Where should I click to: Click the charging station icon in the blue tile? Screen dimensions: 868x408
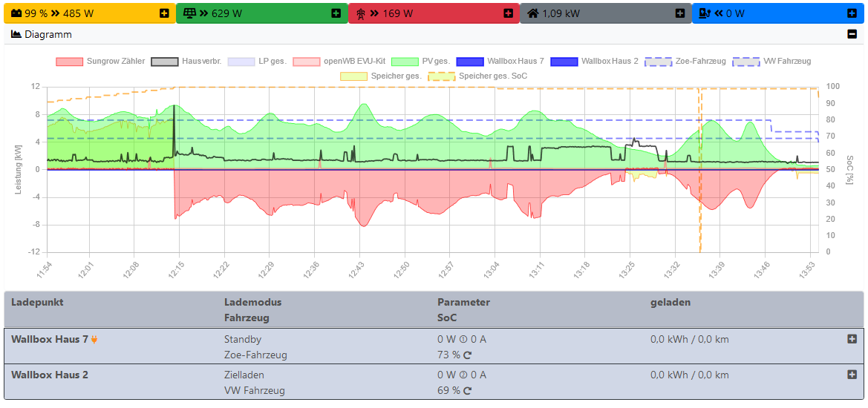point(704,13)
